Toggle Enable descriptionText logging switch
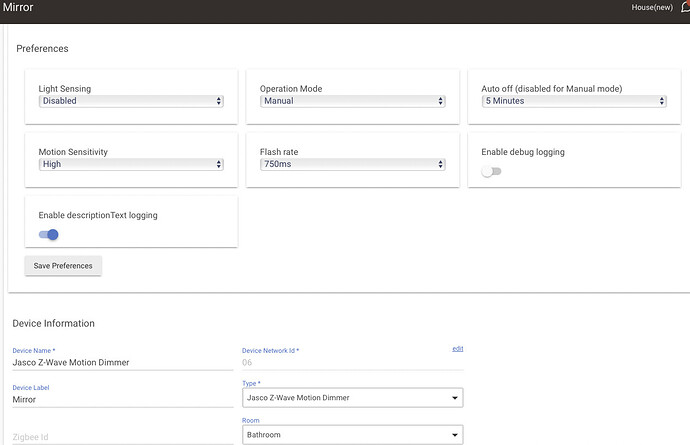 (48, 235)
